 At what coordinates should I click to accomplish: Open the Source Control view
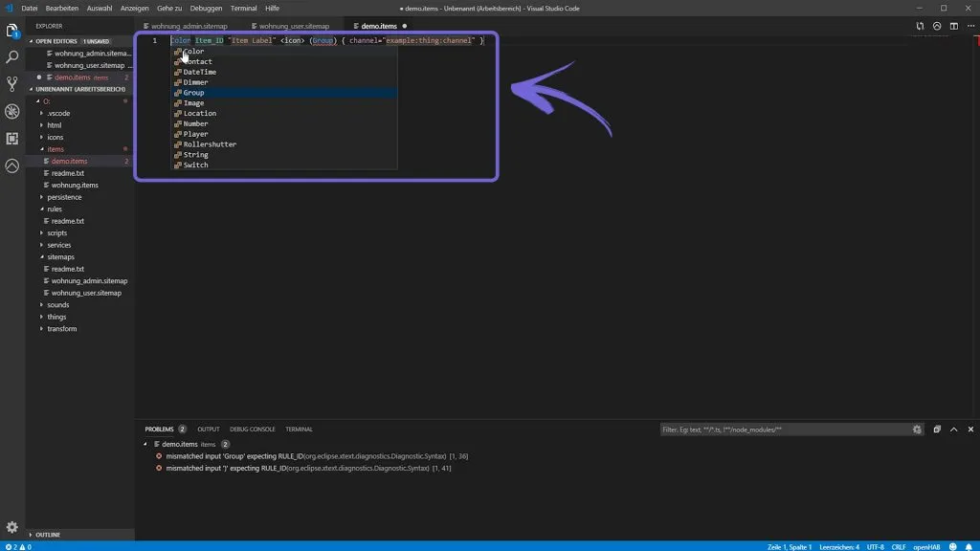11,84
